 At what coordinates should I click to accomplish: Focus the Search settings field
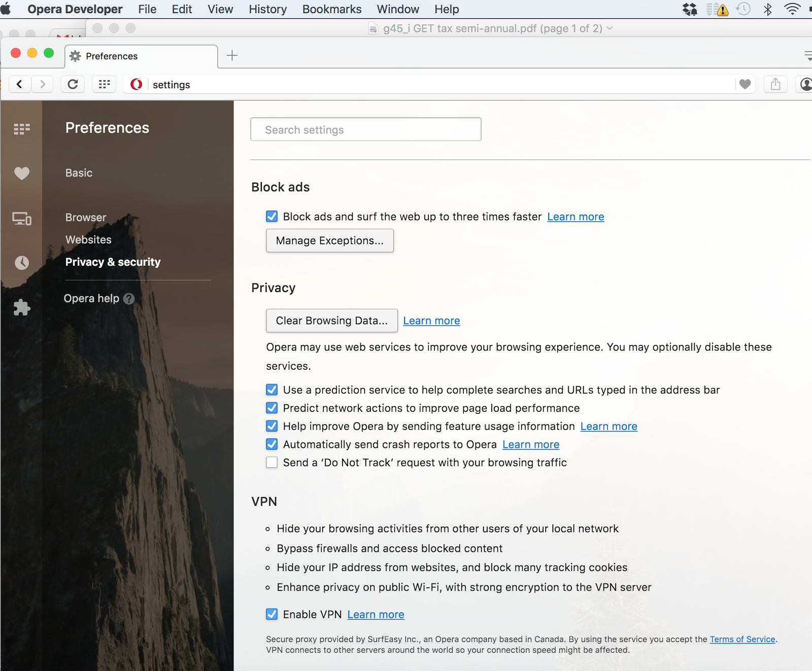[x=366, y=129]
